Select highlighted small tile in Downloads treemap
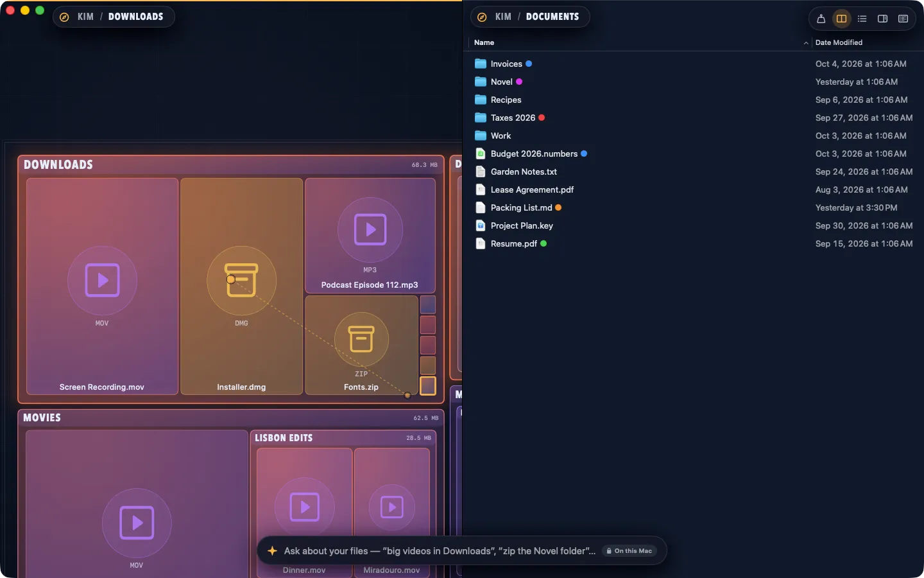Viewport: 924px width, 578px height. pyautogui.click(x=428, y=386)
